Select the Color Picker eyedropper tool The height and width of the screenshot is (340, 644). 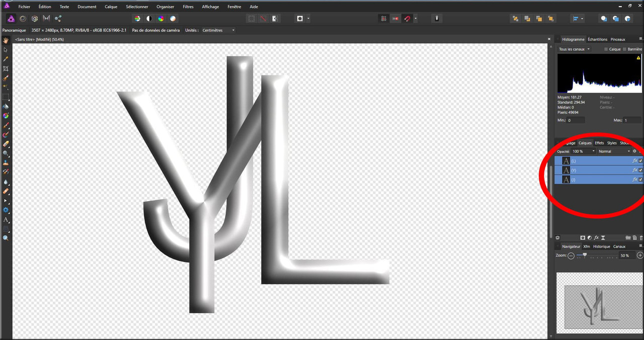click(x=6, y=59)
